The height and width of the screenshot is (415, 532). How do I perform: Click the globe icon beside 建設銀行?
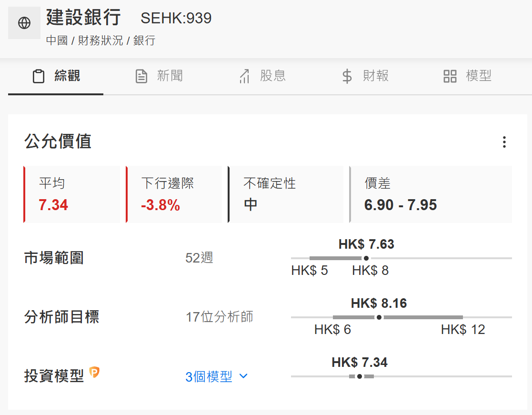point(24,23)
